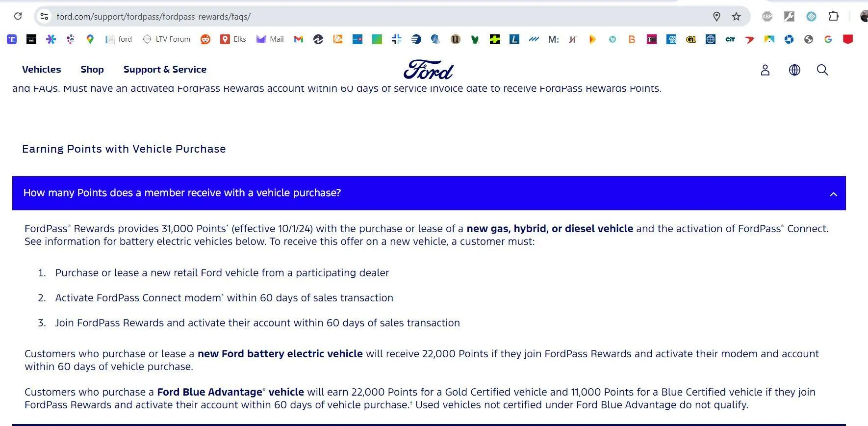Open the Gmail bookmark icon
868x426 pixels.
(299, 39)
